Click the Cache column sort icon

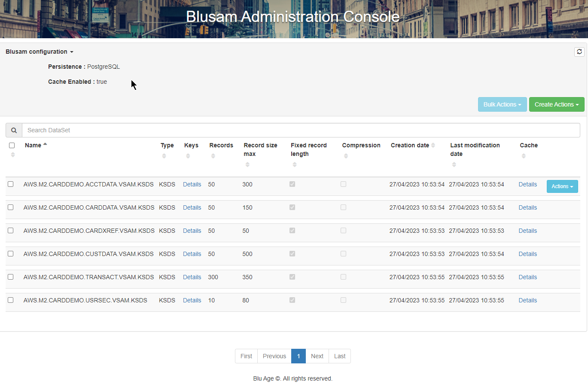point(524,155)
